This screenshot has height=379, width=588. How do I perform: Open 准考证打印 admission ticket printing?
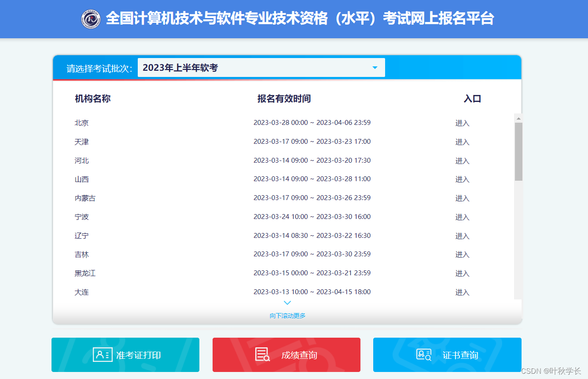pos(125,355)
